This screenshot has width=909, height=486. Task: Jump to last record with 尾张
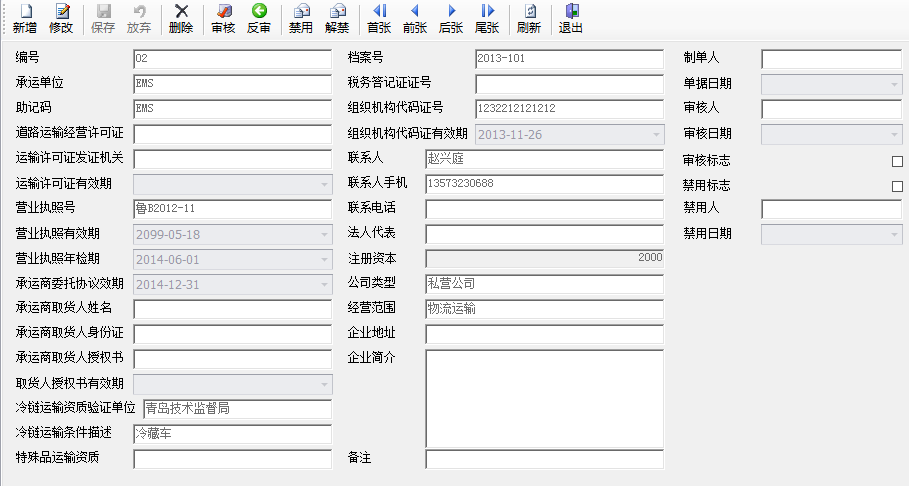487,19
